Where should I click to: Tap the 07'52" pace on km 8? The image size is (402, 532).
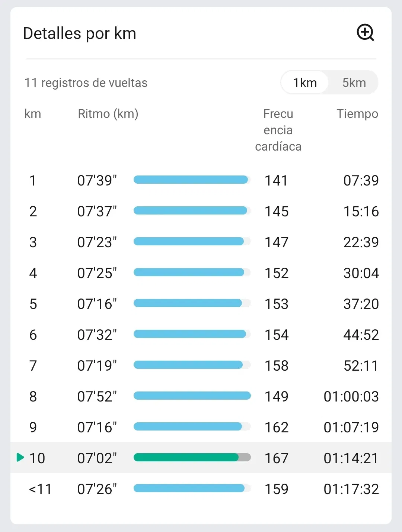(x=97, y=397)
